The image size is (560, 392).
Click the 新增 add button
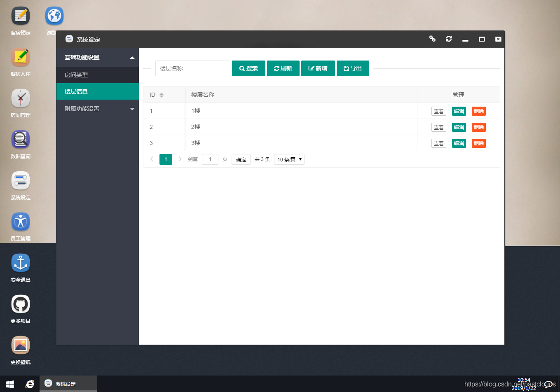click(318, 68)
